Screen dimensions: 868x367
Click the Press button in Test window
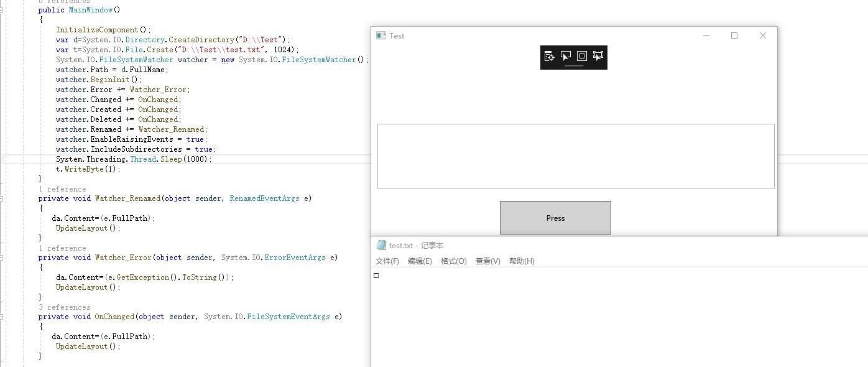pyautogui.click(x=555, y=218)
